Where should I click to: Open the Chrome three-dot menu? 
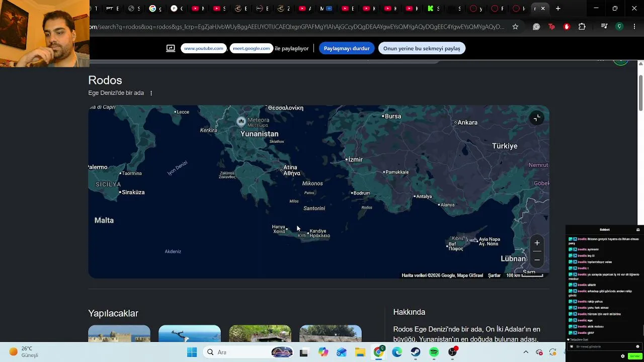[x=634, y=27]
